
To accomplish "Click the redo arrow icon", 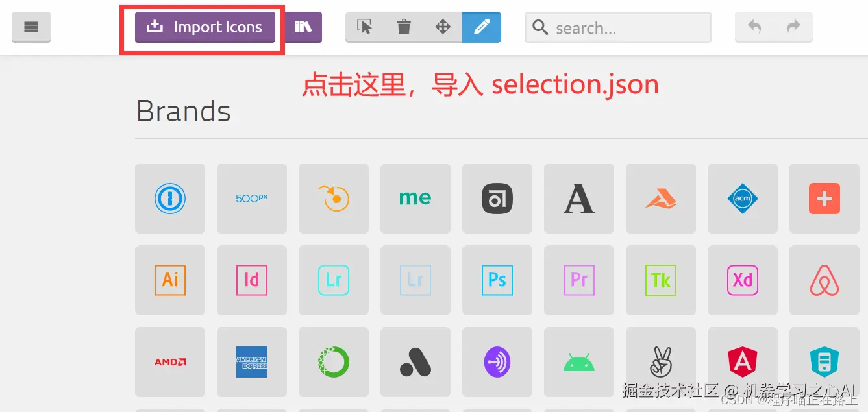I will coord(793,27).
